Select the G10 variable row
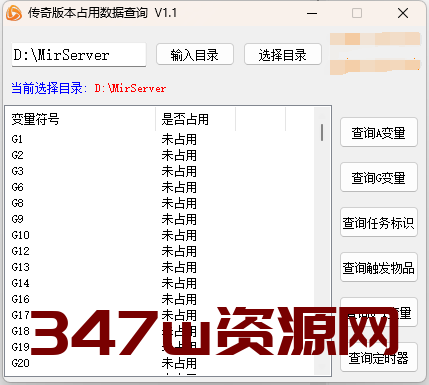Image resolution: width=429 pixels, height=385 pixels. [160, 235]
